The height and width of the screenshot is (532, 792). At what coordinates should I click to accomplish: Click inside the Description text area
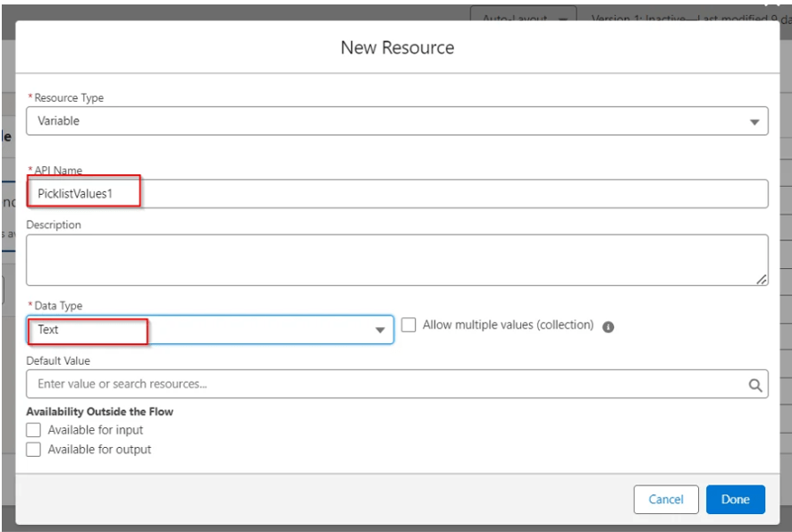pyautogui.click(x=396, y=260)
